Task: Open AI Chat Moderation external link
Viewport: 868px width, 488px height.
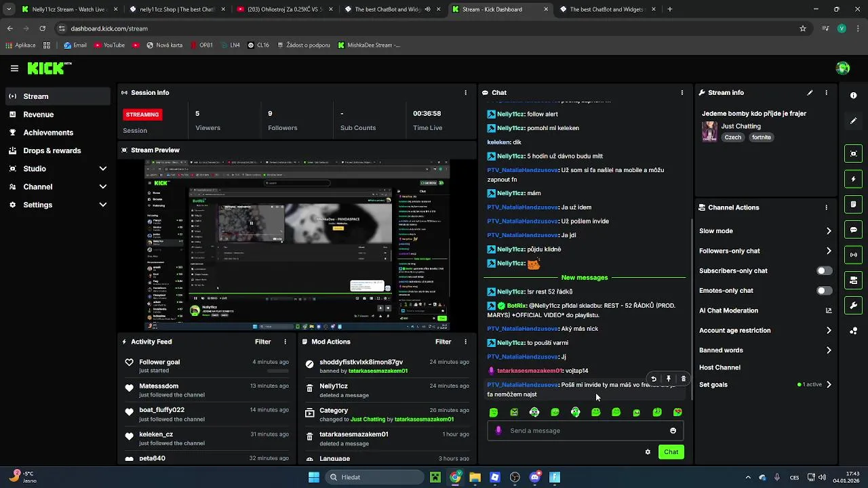Action: pos(828,310)
